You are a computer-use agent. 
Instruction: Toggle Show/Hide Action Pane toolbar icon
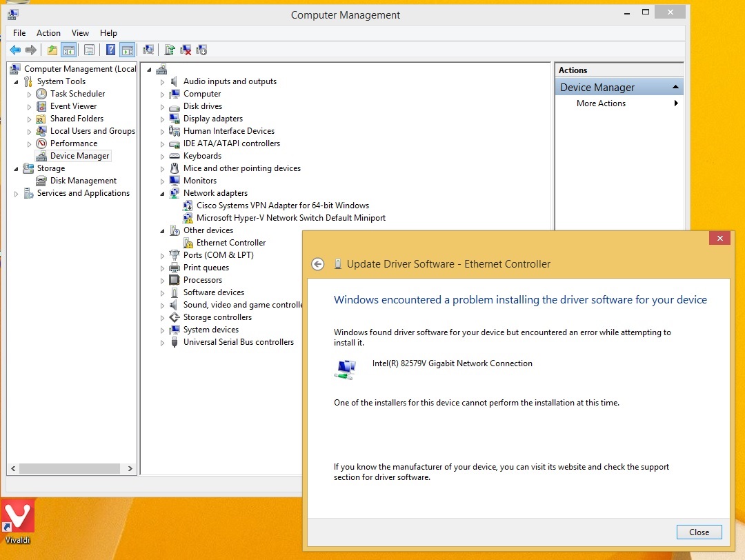(128, 50)
